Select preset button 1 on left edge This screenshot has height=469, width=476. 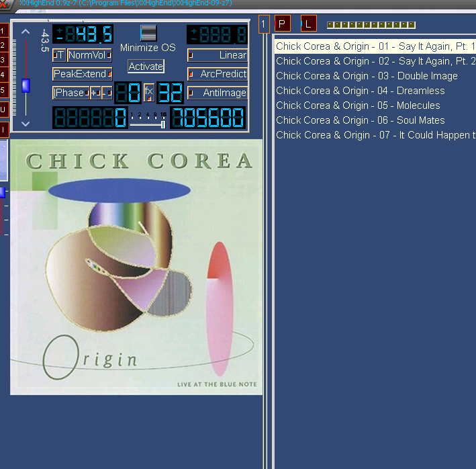click(3, 31)
